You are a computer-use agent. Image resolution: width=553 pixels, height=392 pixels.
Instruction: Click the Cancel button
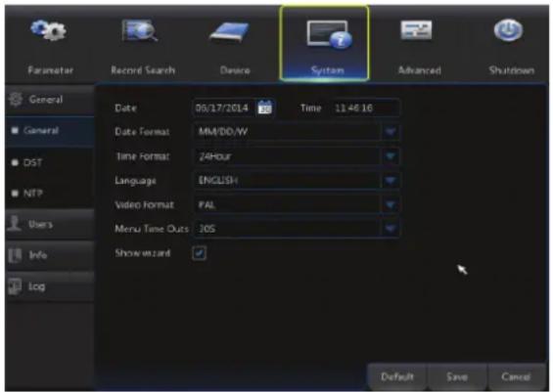click(516, 377)
